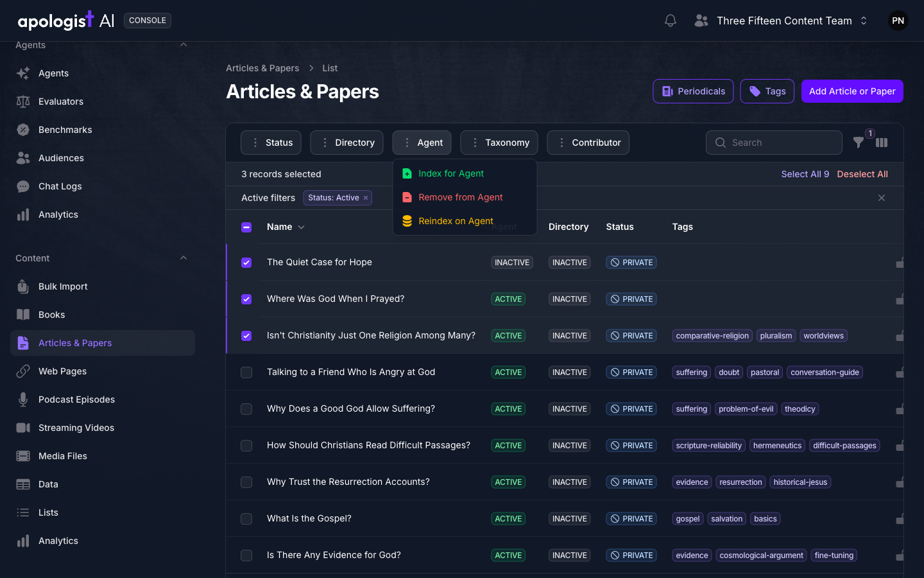The width and height of the screenshot is (924, 578).
Task: Open the filter funnel icon
Action: [859, 143]
